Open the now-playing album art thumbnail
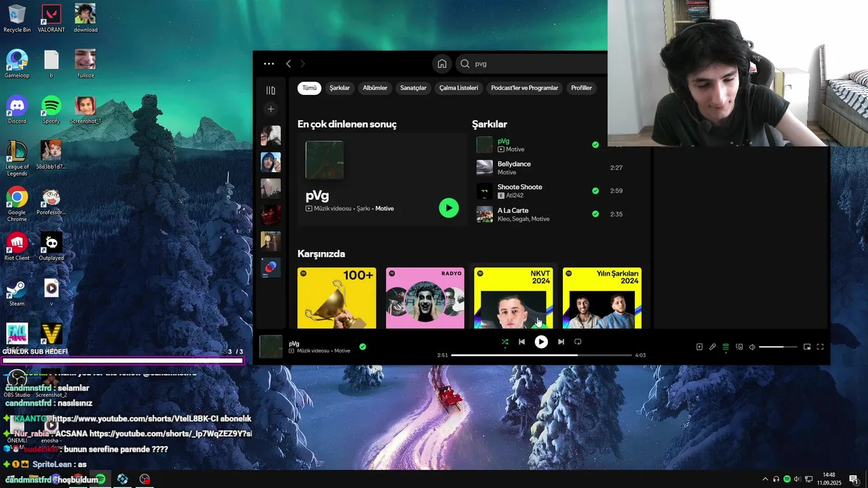The image size is (868, 488). [271, 347]
